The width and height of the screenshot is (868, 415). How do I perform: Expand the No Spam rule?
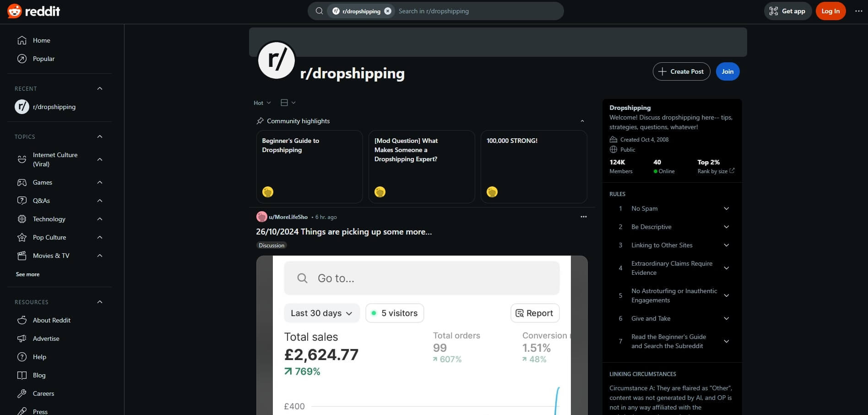click(726, 208)
